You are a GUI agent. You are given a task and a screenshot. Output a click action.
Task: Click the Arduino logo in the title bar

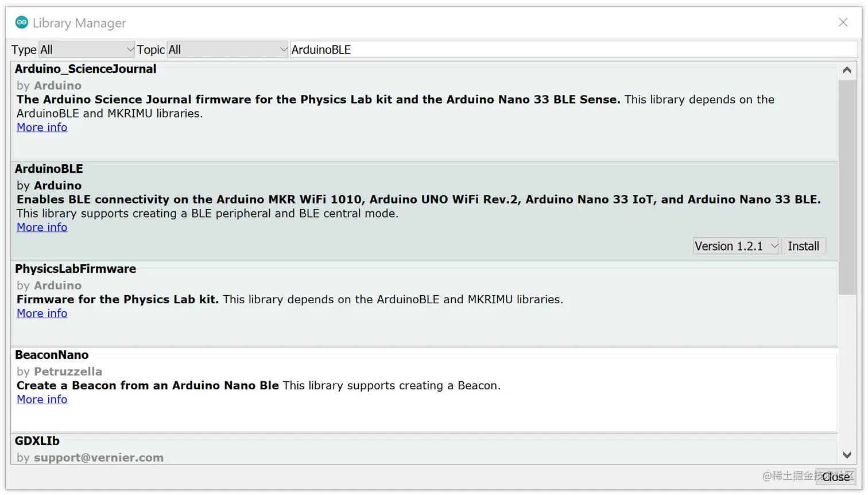click(x=22, y=22)
